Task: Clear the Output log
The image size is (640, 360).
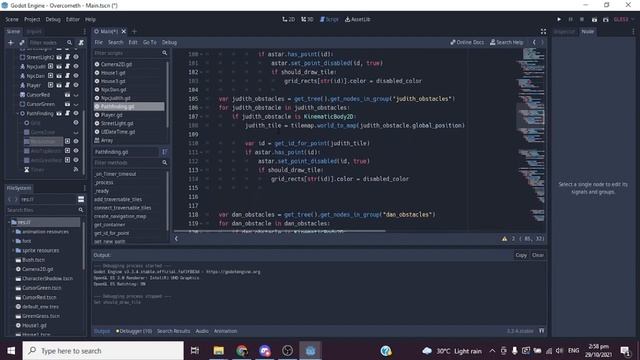Action: (538, 255)
